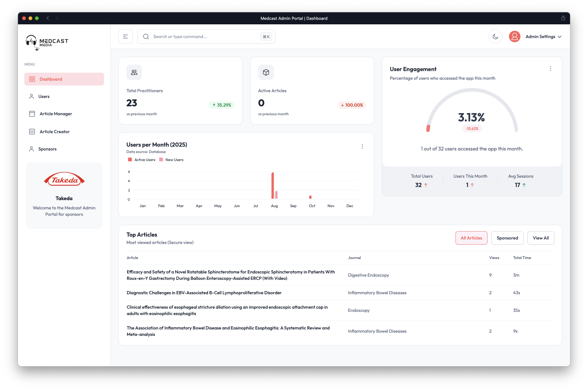Click the Endoscopy journal cell

(359, 310)
